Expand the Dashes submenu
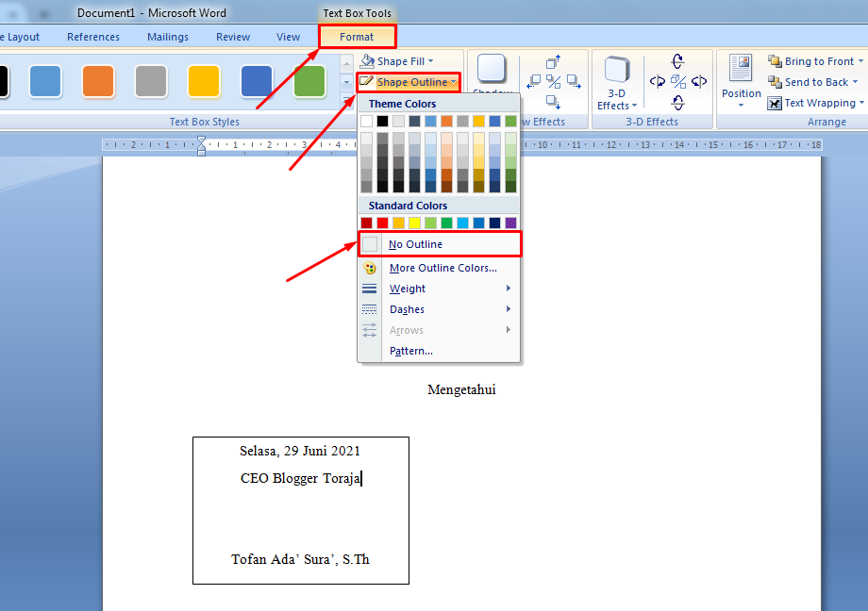868x611 pixels. coord(408,308)
